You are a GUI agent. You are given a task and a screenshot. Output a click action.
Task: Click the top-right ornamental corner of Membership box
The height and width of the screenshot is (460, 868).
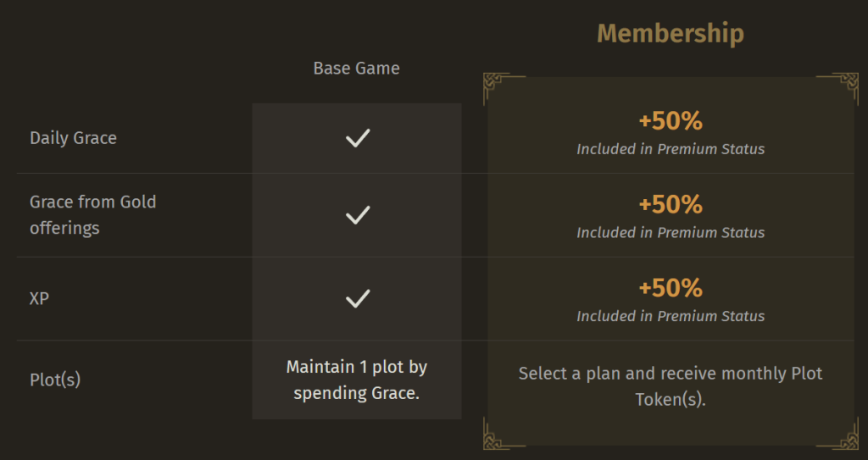coord(838,88)
